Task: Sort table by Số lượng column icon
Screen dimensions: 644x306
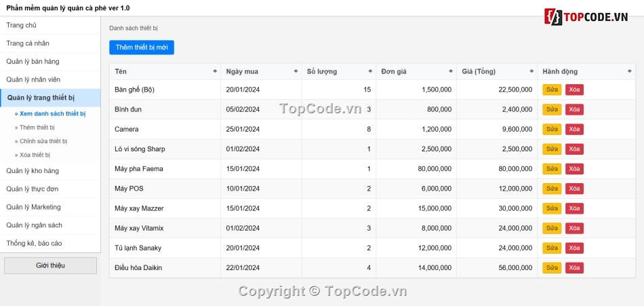Action: click(x=370, y=71)
